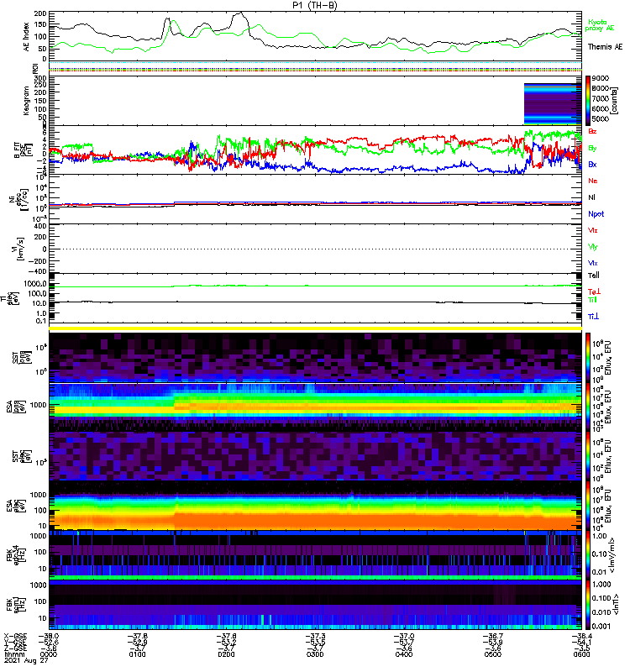Screen dimensions: 630x672
Task: Click the B_FIT GSE [nT] axis label
Action: tap(23, 150)
